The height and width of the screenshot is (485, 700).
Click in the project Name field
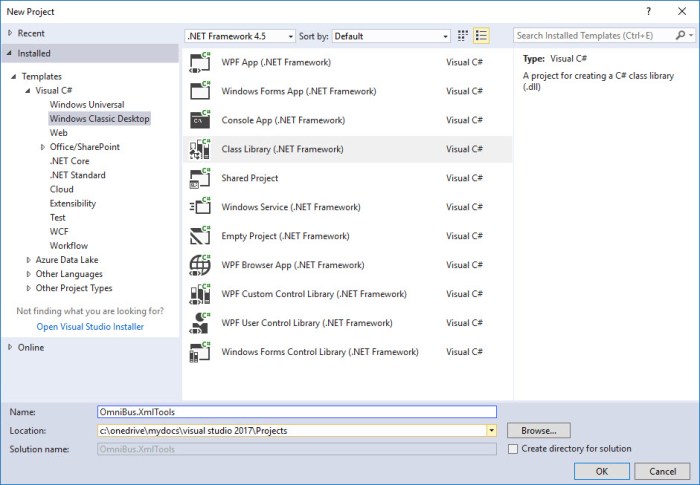[296, 411]
